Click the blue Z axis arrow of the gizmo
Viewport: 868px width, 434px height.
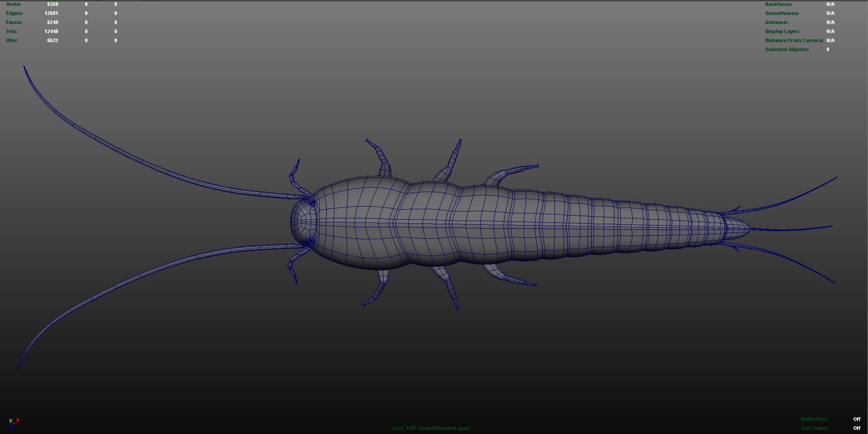(x=11, y=427)
